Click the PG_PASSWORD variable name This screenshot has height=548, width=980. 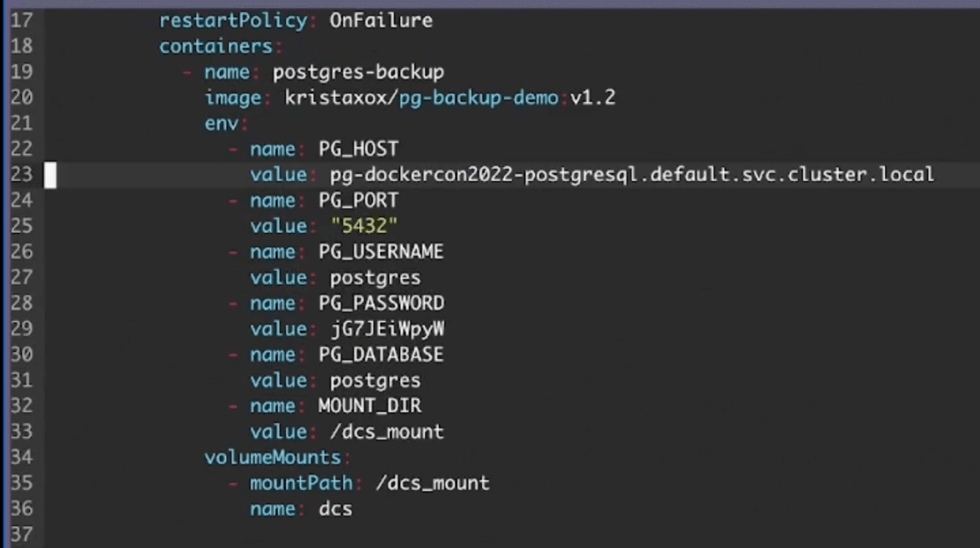381,303
